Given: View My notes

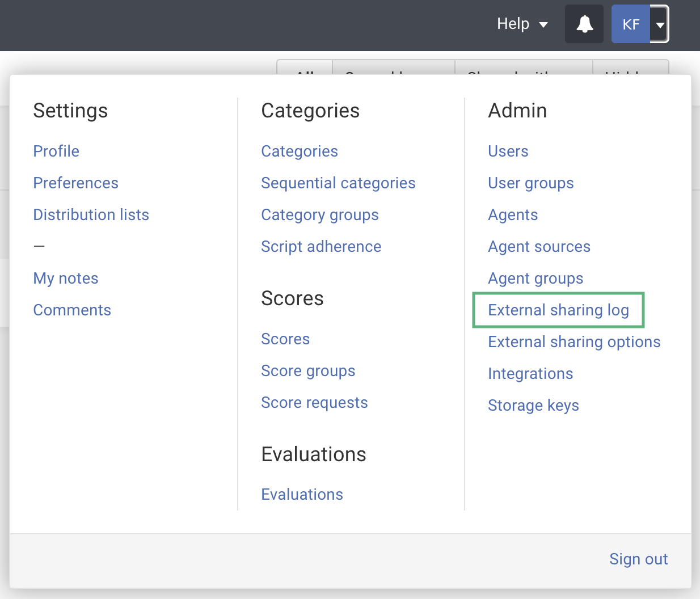Looking at the screenshot, I should click(x=66, y=279).
